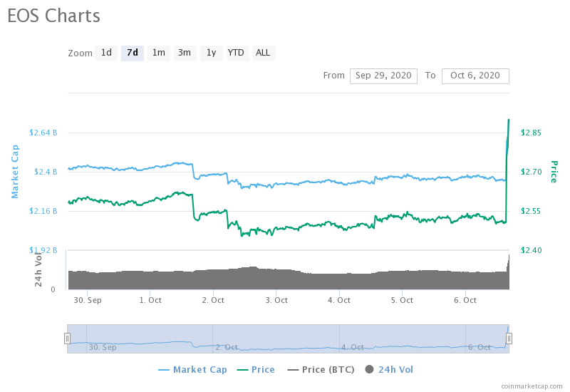Click the 5. Oct x-axis label
The height and width of the screenshot is (392, 570).
(x=402, y=300)
